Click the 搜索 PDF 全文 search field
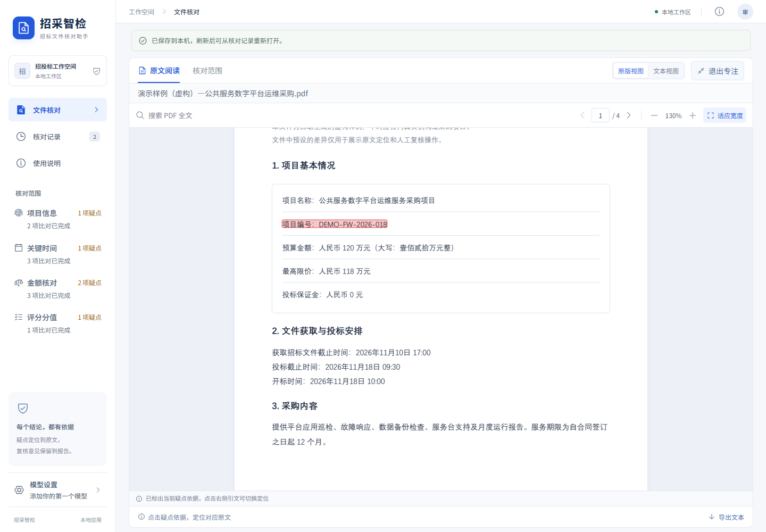 pos(351,115)
